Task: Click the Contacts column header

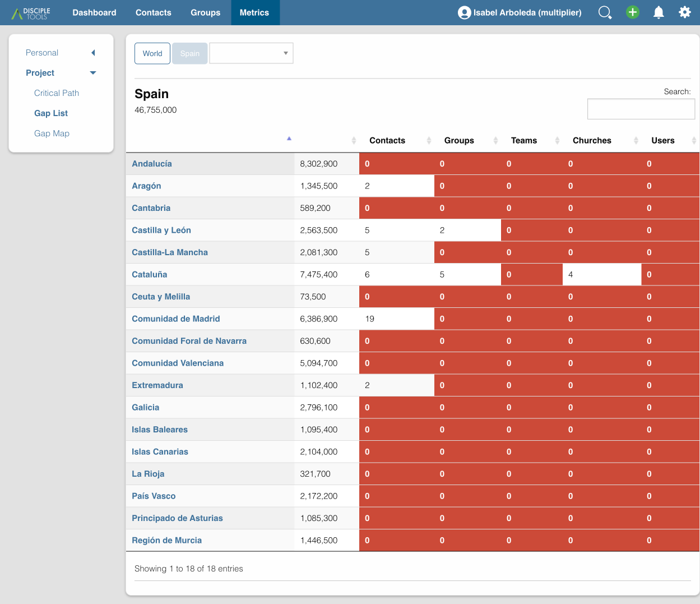Action: [387, 141]
